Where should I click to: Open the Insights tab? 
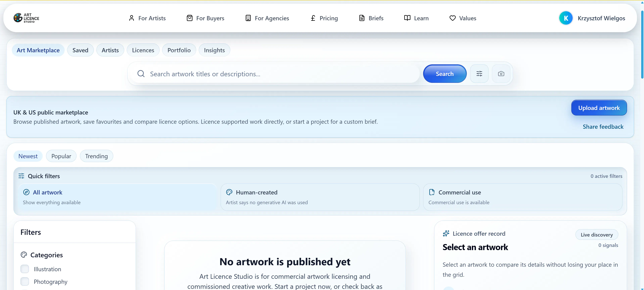pyautogui.click(x=214, y=50)
